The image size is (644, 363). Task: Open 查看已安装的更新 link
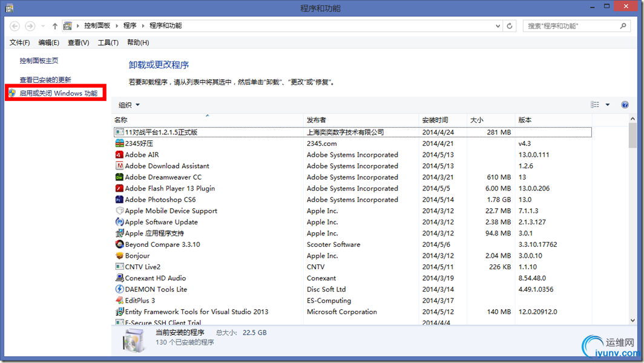tap(45, 80)
